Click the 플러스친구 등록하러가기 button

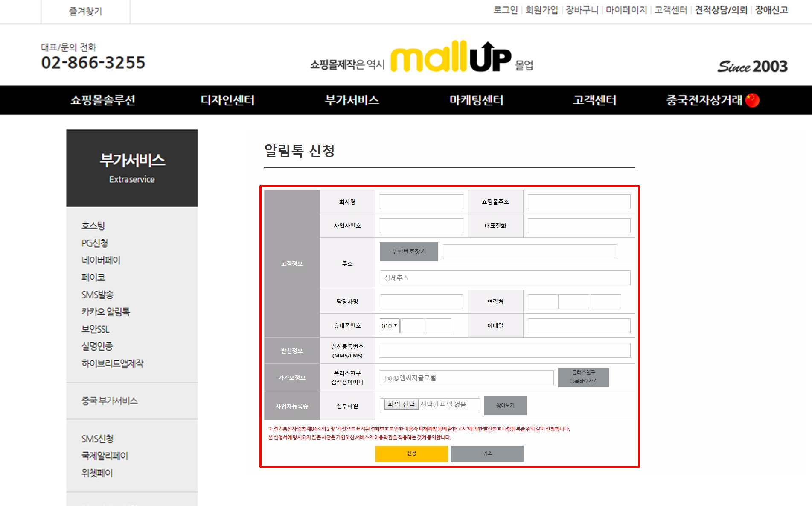pos(583,377)
